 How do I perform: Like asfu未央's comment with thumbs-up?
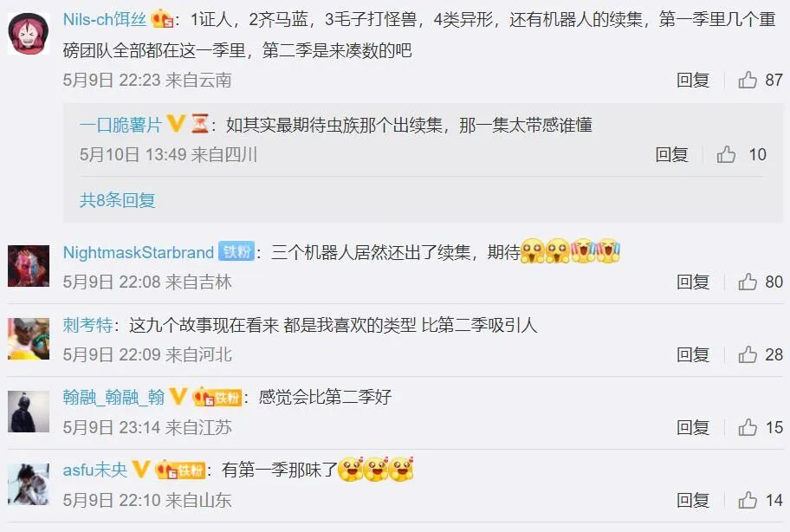[748, 500]
